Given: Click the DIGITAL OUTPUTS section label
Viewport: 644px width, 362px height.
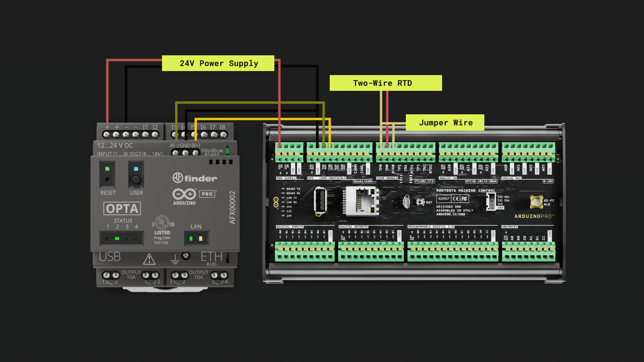Looking at the screenshot, I should [354, 227].
